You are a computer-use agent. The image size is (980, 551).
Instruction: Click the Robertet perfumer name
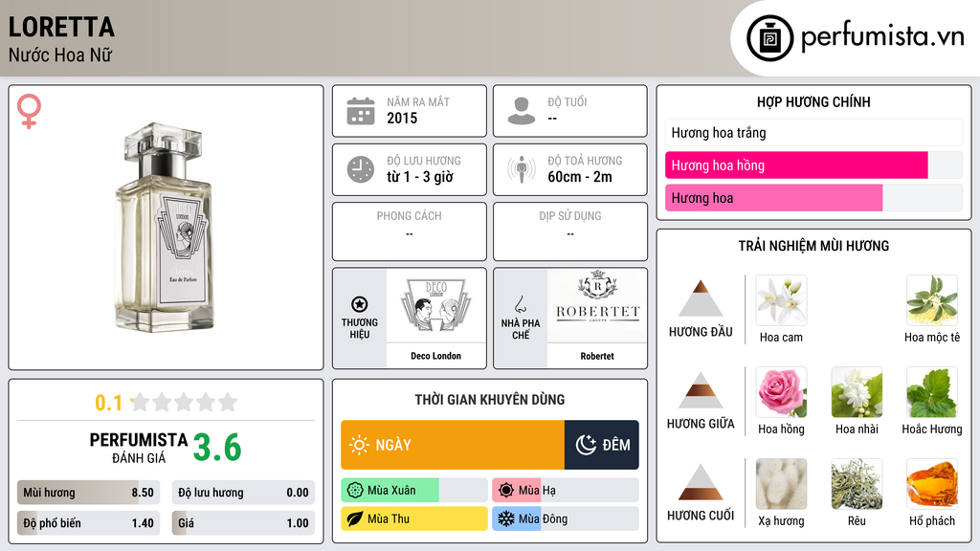click(x=597, y=356)
